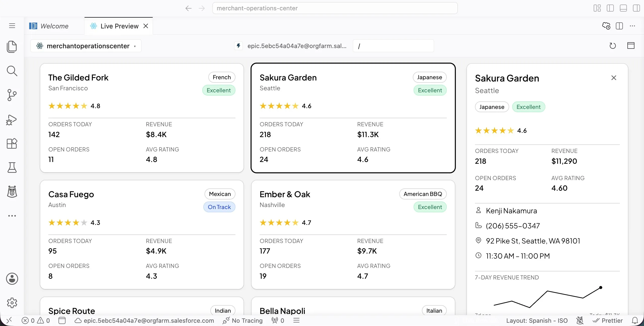Open notifications bell in status bar
The image size is (644, 326).
[x=635, y=320]
